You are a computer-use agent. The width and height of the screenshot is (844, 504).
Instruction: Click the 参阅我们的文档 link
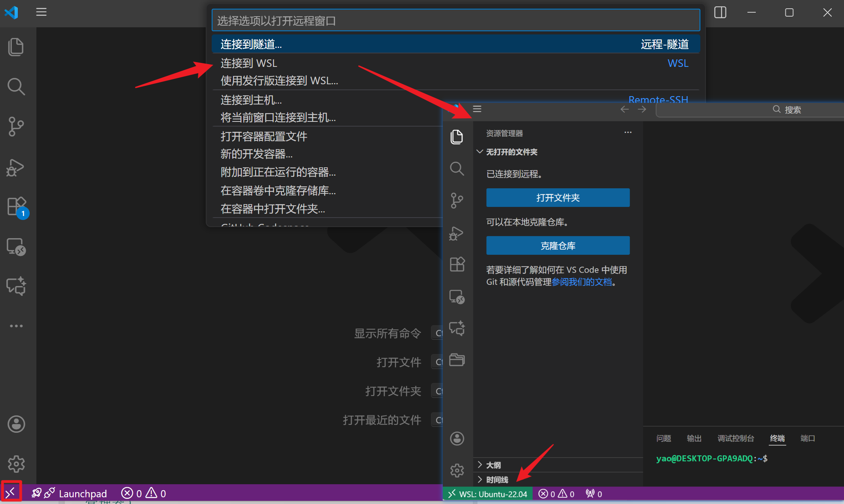click(581, 282)
